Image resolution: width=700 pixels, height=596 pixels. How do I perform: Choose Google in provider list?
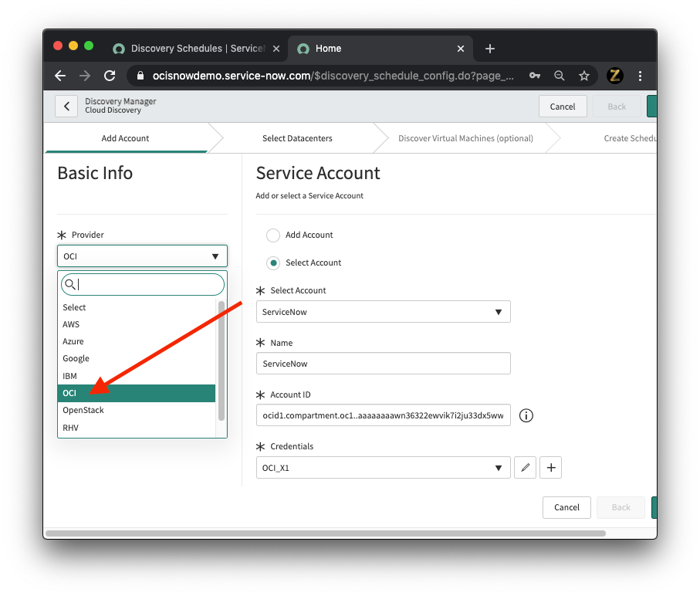pos(137,358)
